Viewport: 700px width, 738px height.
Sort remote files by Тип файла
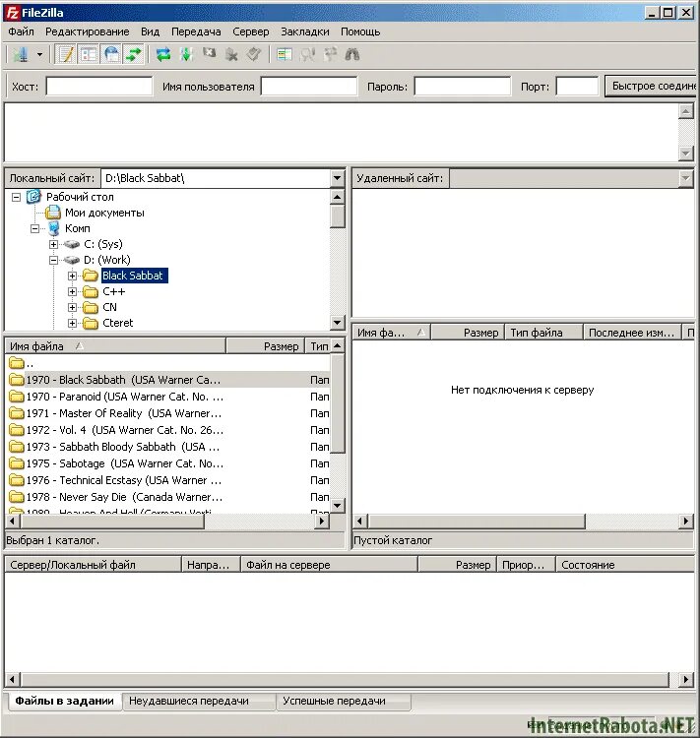point(543,333)
